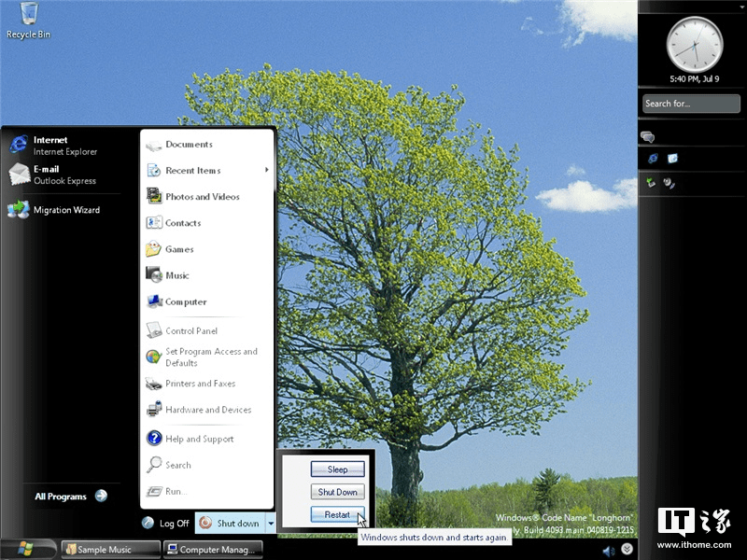Click the Sleep button
The width and height of the screenshot is (747, 560).
click(x=337, y=469)
